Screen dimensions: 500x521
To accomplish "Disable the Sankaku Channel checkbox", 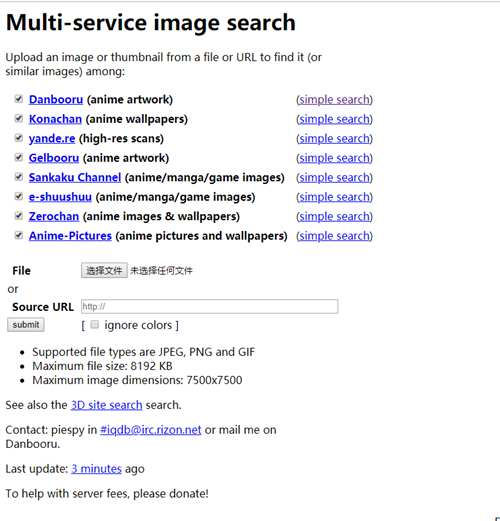I will click(19, 177).
